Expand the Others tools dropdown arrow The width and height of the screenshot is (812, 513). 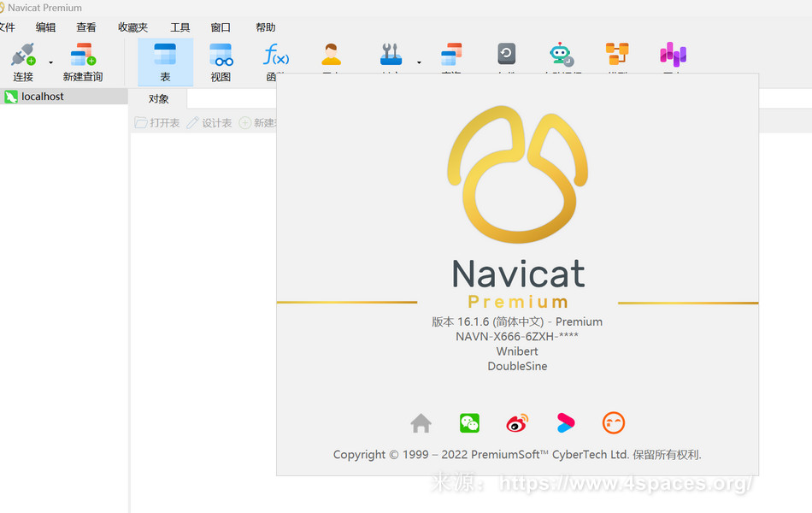coord(419,62)
